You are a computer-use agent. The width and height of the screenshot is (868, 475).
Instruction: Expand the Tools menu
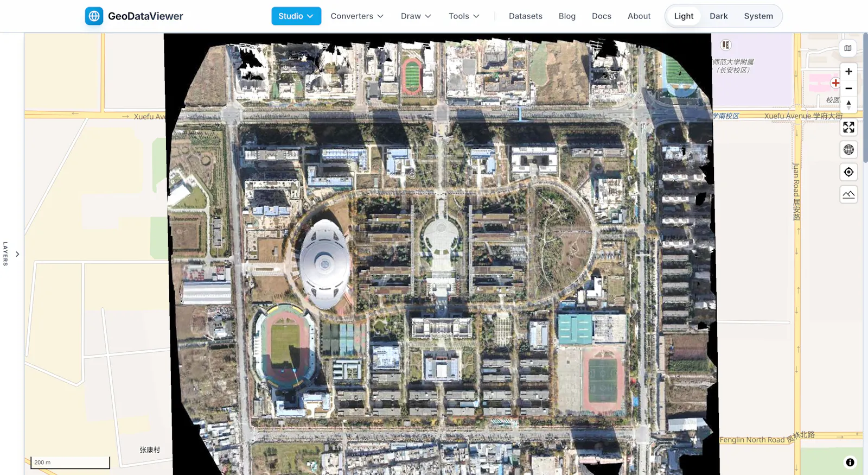(464, 16)
